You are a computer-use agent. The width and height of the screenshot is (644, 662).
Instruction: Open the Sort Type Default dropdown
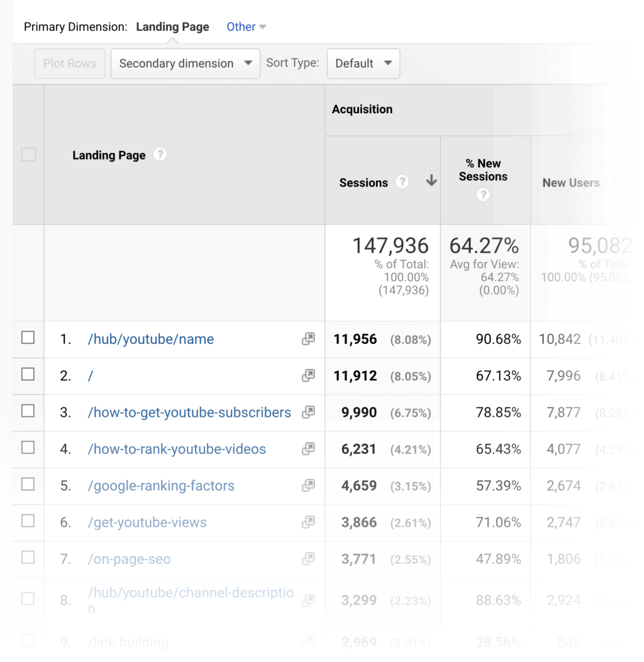coord(363,63)
